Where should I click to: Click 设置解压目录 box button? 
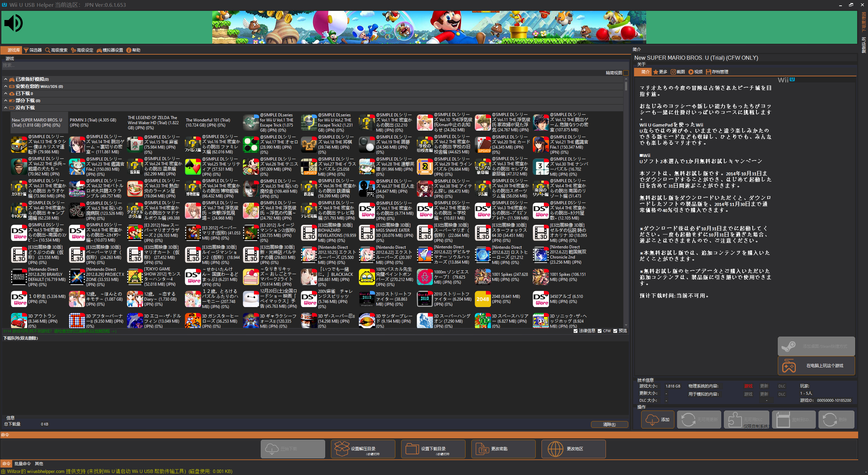(363, 449)
